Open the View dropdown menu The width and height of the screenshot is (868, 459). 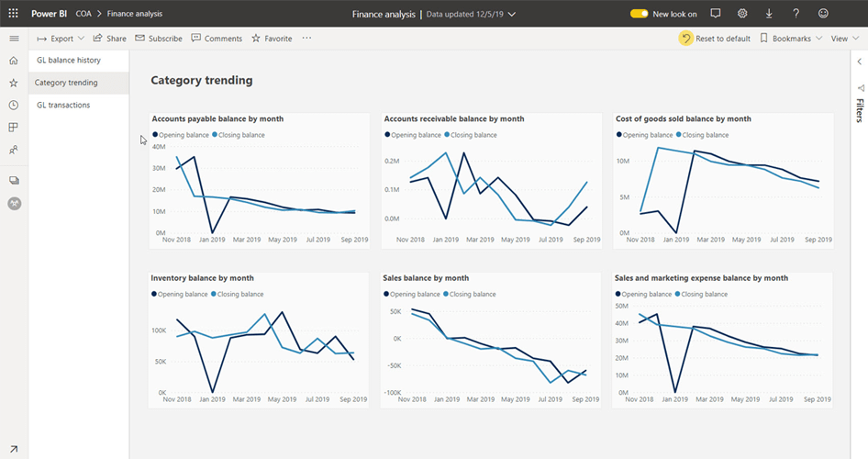(843, 39)
